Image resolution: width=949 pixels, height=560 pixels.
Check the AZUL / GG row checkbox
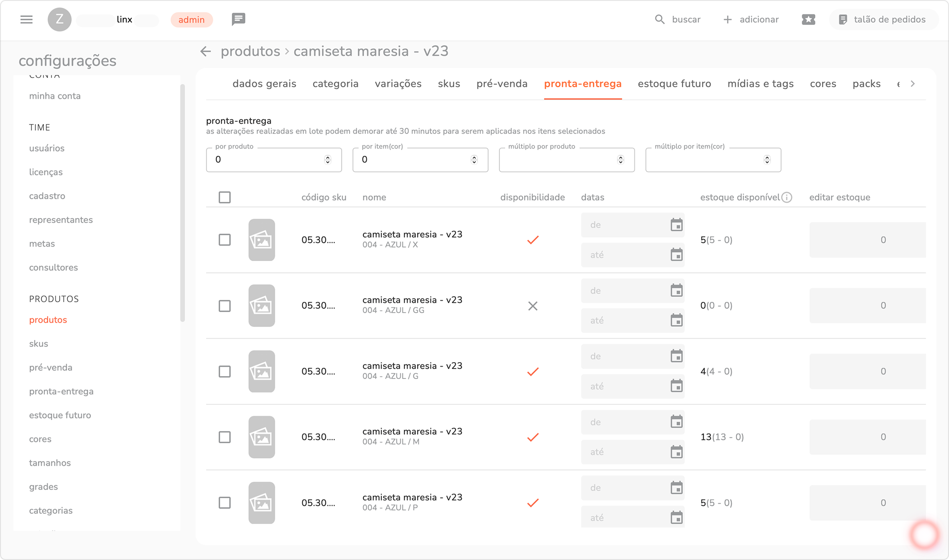(x=225, y=306)
